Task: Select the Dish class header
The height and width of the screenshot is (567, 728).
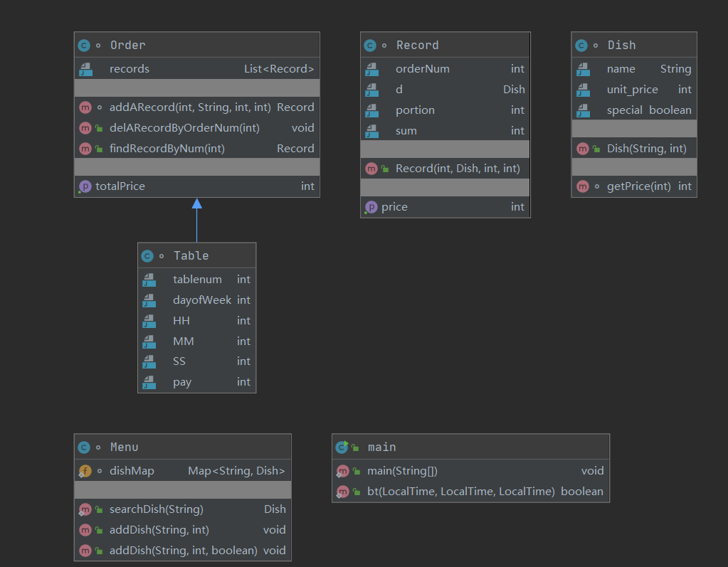Action: click(634, 45)
